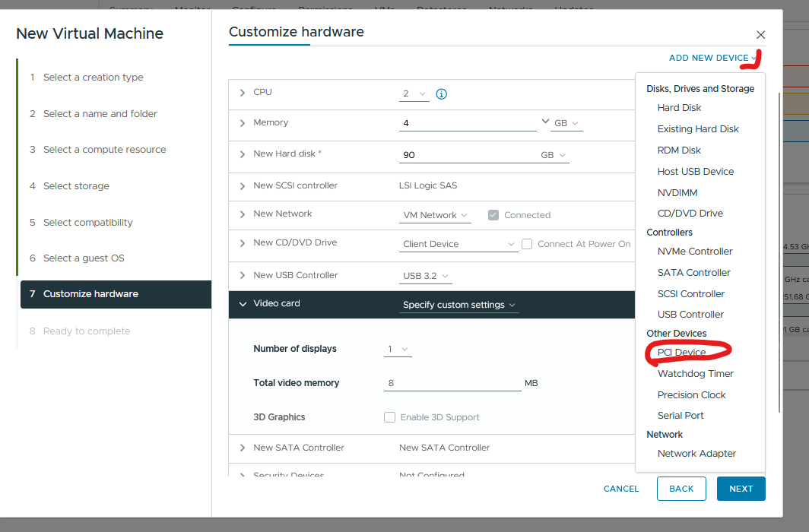809x532 pixels.
Task: Click the BACK button
Action: pyautogui.click(x=681, y=489)
